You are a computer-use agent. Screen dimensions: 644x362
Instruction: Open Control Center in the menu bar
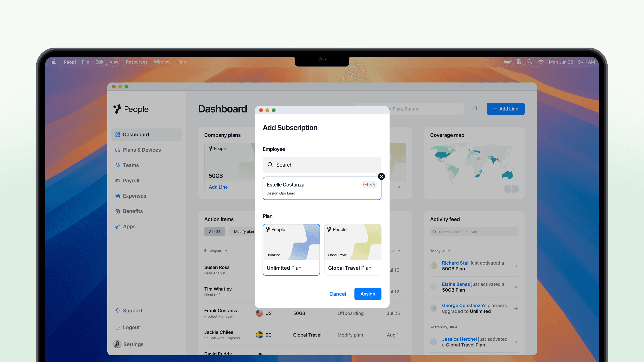click(519, 62)
